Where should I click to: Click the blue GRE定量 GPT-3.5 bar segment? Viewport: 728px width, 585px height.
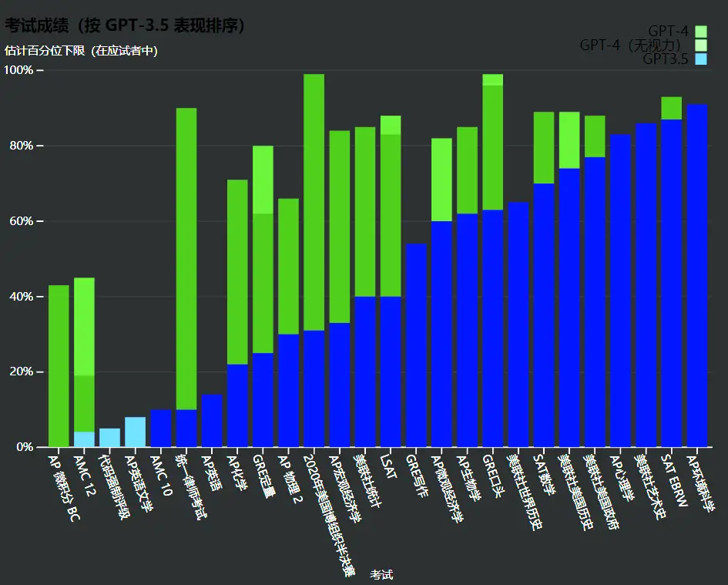[263, 400]
